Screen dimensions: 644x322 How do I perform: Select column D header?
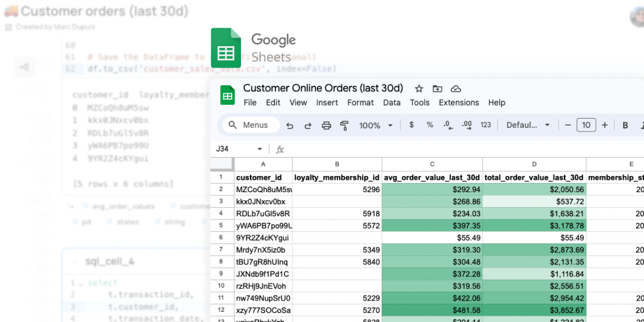534,164
